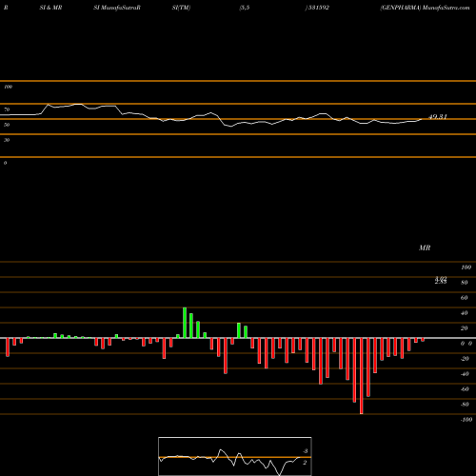Click the MR scale label -100
Viewport: 476px width, 476px height.
point(466,420)
